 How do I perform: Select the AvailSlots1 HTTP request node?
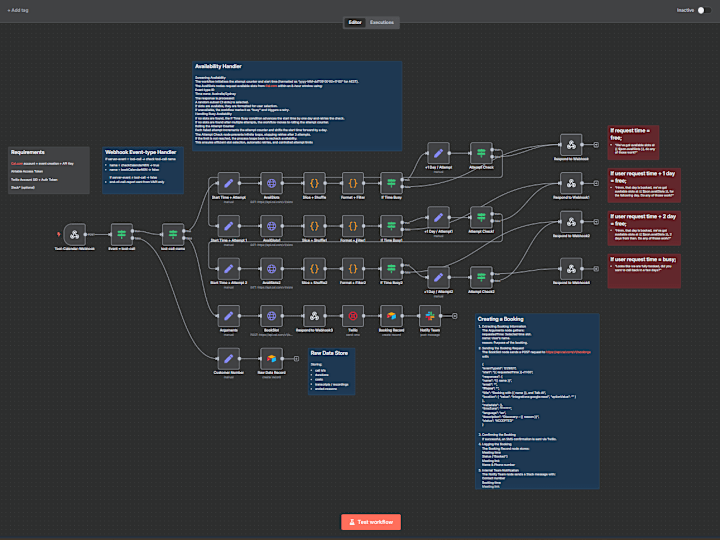[x=271, y=226]
